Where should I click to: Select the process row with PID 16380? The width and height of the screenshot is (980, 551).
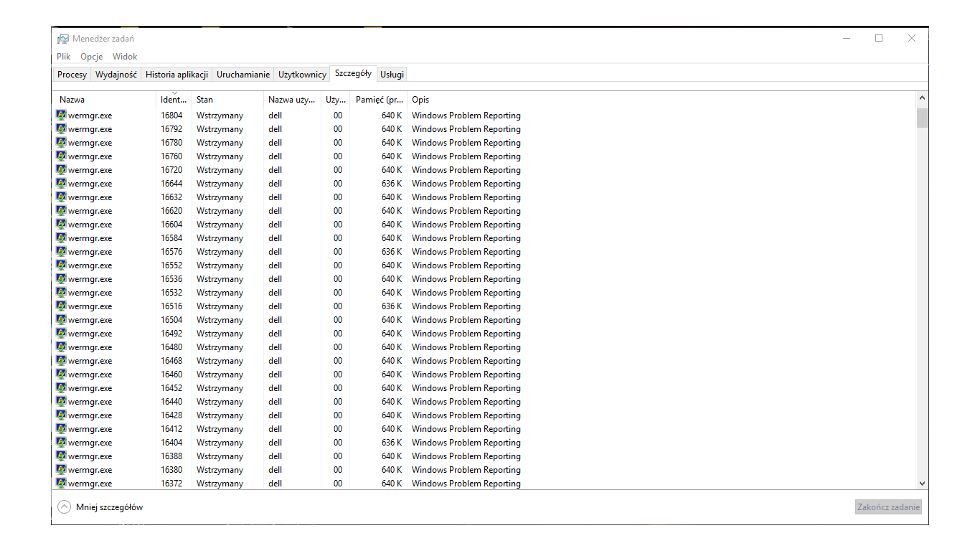coord(485,470)
